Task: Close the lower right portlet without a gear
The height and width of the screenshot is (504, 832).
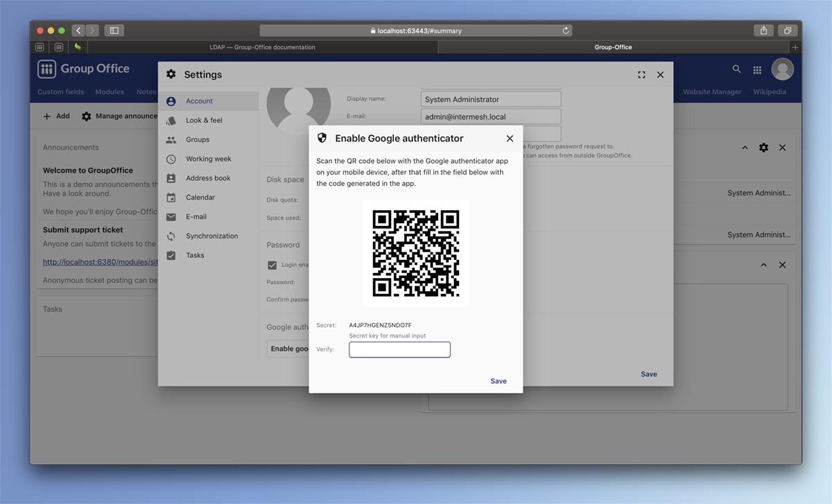Action: (782, 266)
